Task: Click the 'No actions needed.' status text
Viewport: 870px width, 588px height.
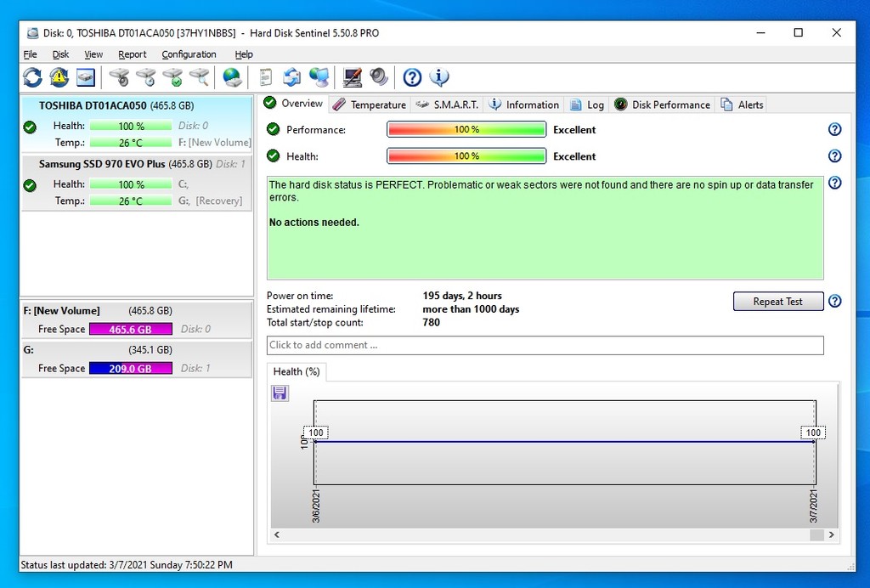Action: point(314,223)
